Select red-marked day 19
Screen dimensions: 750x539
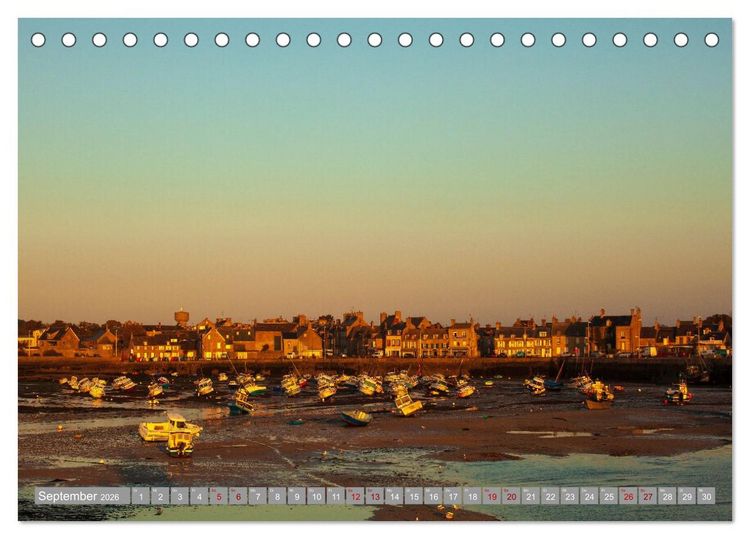pos(492,496)
